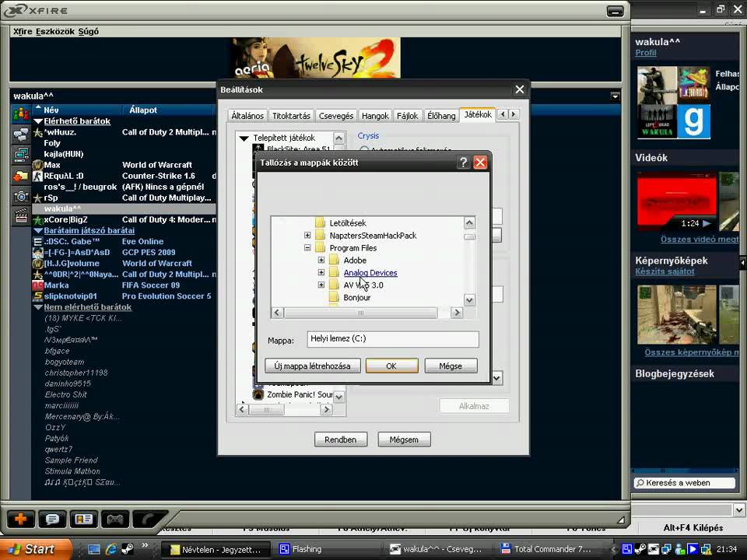Click folder tree scroll down arrow
Screen dimensions: 747x560
(x=469, y=300)
